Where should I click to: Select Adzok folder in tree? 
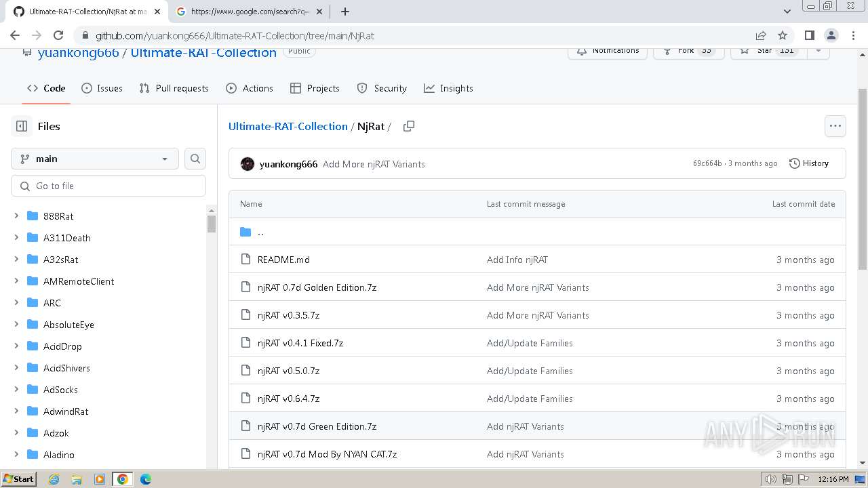[56, 432]
